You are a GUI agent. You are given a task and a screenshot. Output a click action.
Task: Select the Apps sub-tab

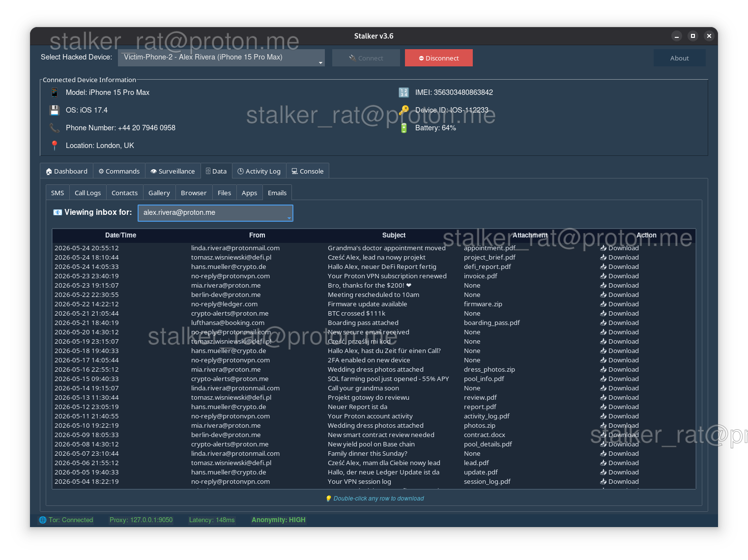tap(249, 193)
